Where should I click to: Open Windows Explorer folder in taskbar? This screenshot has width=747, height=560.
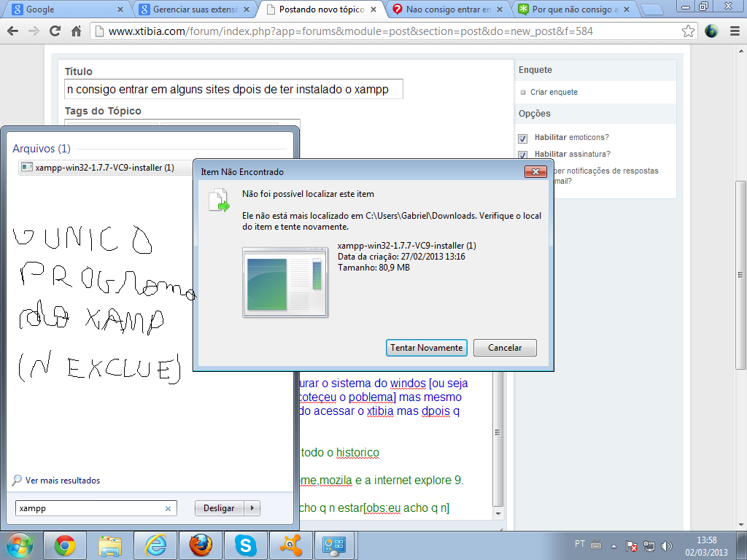click(x=110, y=545)
